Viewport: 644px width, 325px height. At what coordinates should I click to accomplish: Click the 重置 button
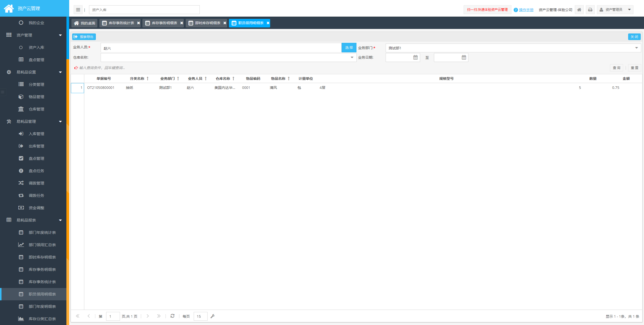coord(634,68)
